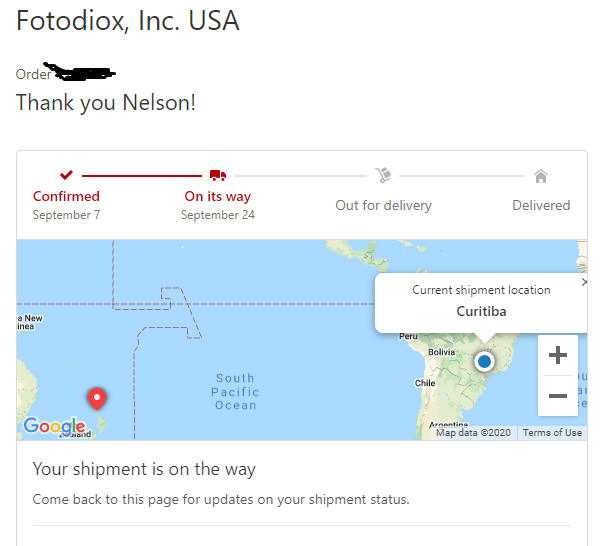
Task: Click the South Pacific Ocean map label
Action: (235, 391)
